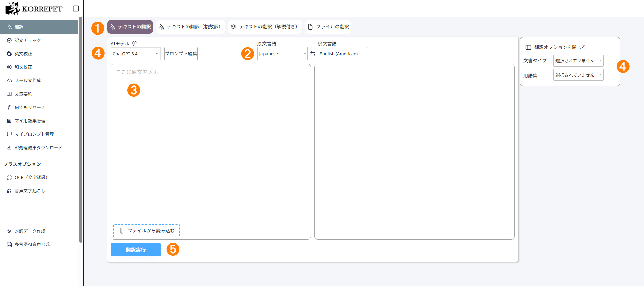Switch to テキストの翻訳（解説付き）tab
The image size is (644, 286).
[265, 27]
